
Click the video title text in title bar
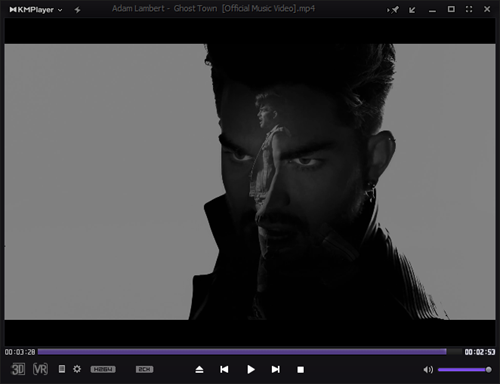tap(213, 8)
